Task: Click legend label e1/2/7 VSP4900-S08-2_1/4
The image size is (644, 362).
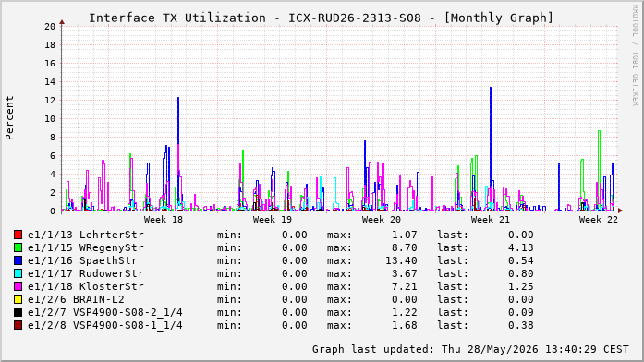Action: coord(104,313)
